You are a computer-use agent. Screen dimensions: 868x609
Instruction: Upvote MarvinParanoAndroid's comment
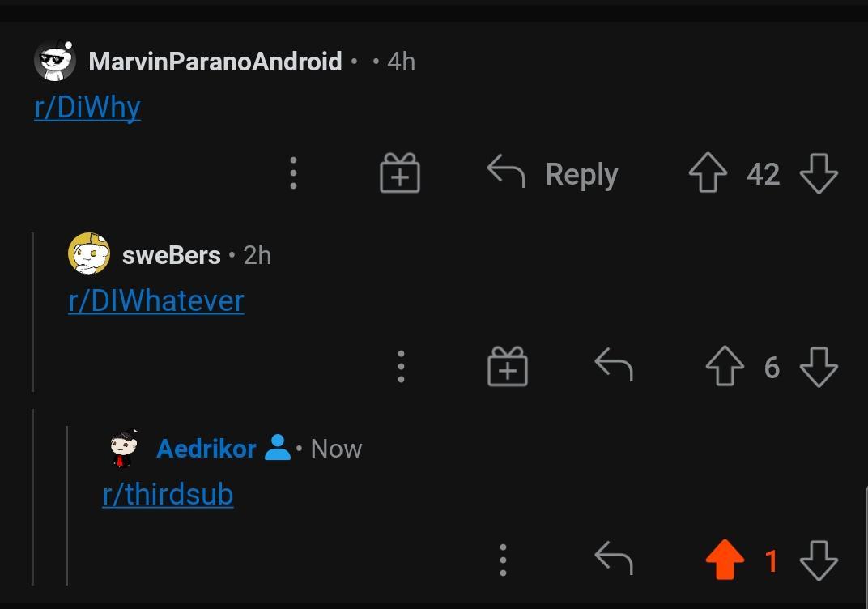pyautogui.click(x=708, y=172)
